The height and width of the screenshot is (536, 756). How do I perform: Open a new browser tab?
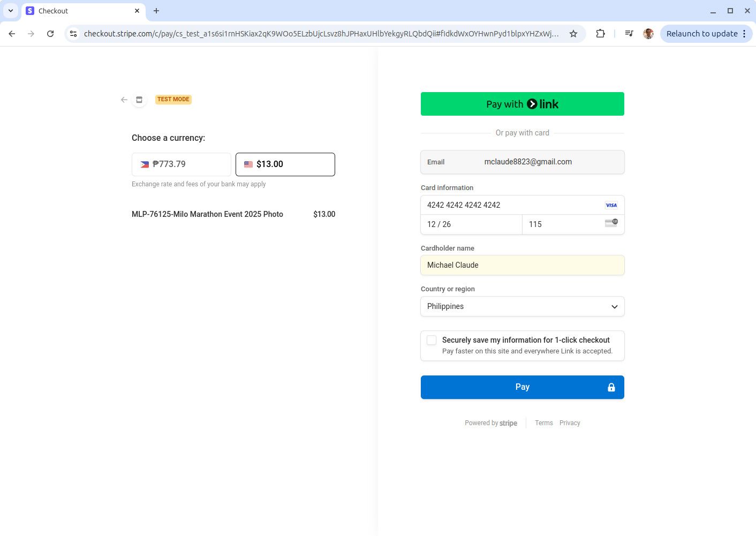click(156, 11)
